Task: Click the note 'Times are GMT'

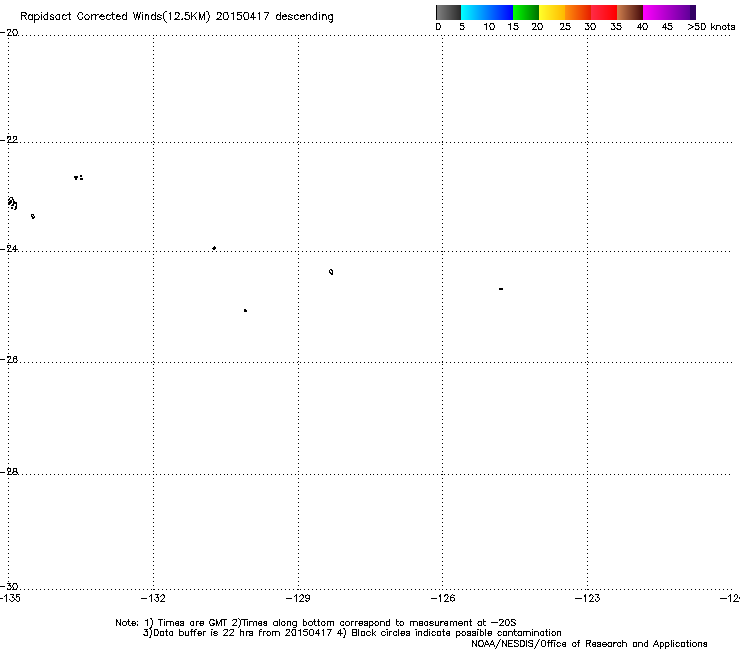Action: click(x=193, y=623)
